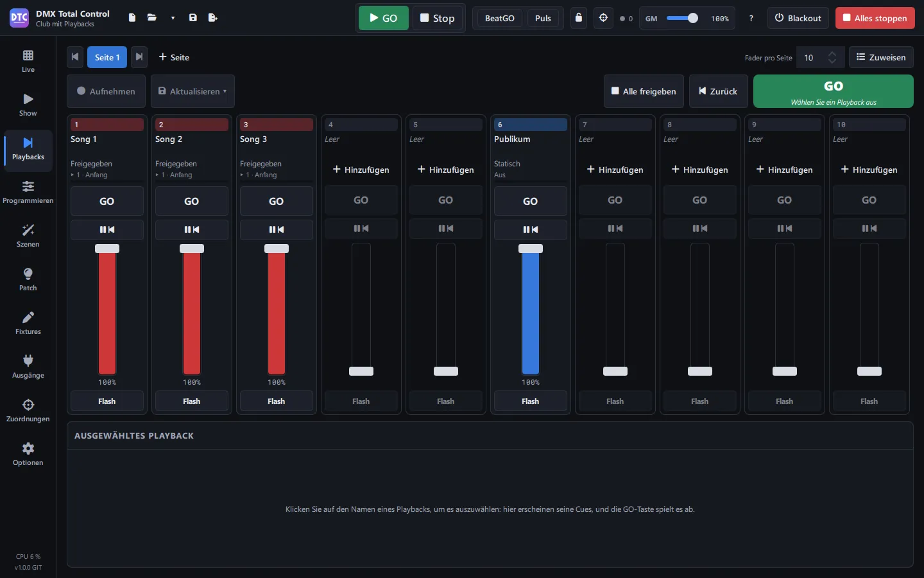Toggle the lock icon in top bar
The width and height of the screenshot is (924, 578).
[x=579, y=18]
